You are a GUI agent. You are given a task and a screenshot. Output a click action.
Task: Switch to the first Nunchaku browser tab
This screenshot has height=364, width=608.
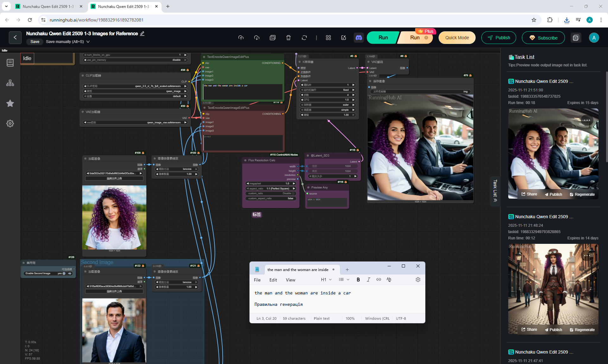click(47, 6)
